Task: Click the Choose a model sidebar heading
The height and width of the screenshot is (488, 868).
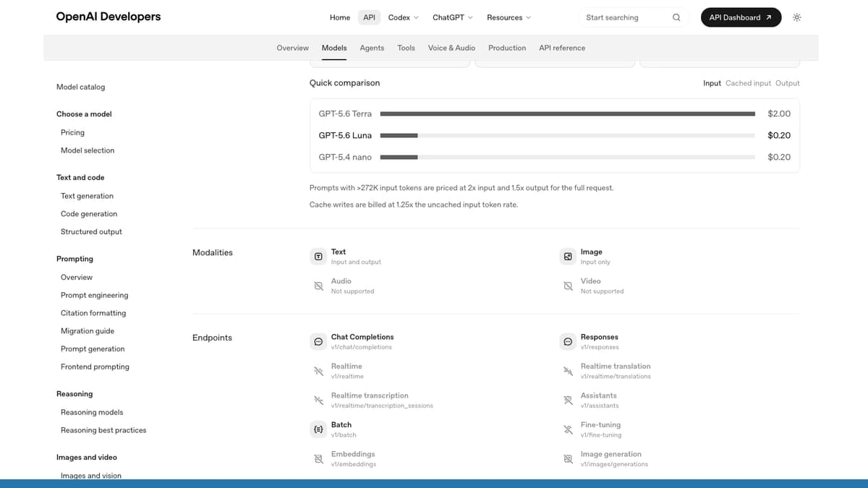Action: (x=84, y=114)
